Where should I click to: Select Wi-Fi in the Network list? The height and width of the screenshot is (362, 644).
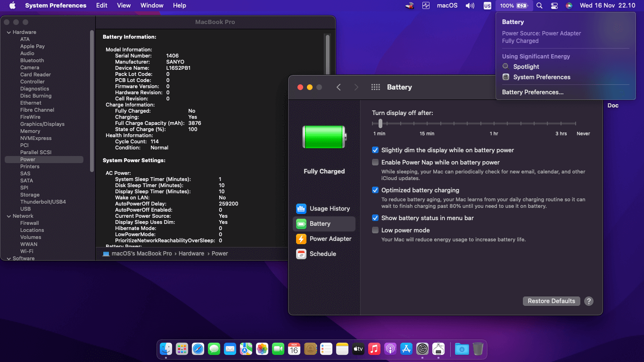(27, 252)
